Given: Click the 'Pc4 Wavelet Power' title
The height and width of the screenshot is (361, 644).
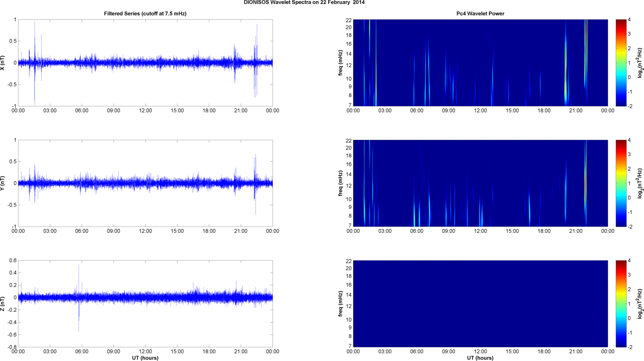Looking at the screenshot, I should click(480, 14).
